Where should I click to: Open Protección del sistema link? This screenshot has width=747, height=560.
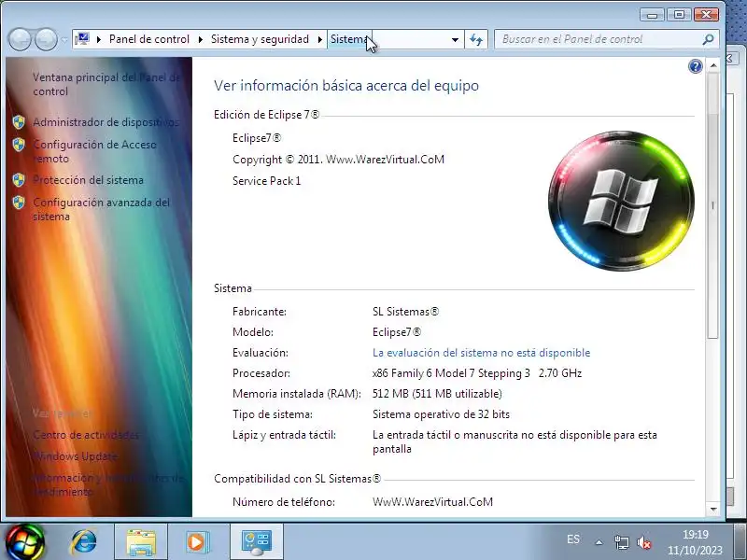(88, 180)
